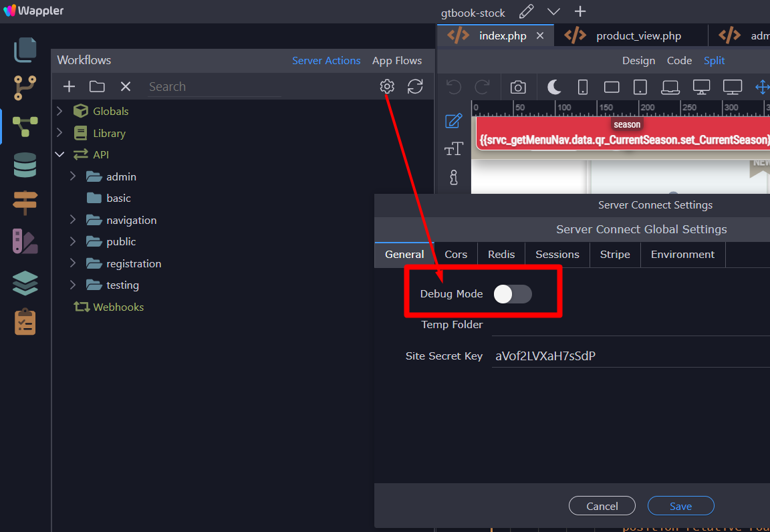Click Cancel in Server Connect Settings
Viewport: 770px width, 532px height.
(602, 506)
